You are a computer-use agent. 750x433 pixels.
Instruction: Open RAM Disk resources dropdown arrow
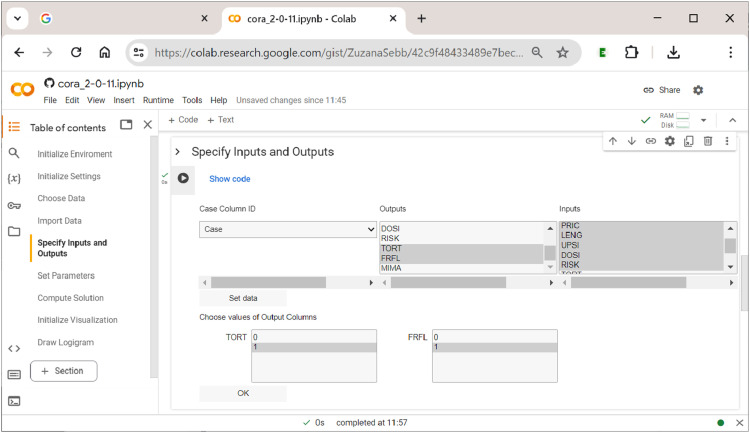tap(704, 120)
